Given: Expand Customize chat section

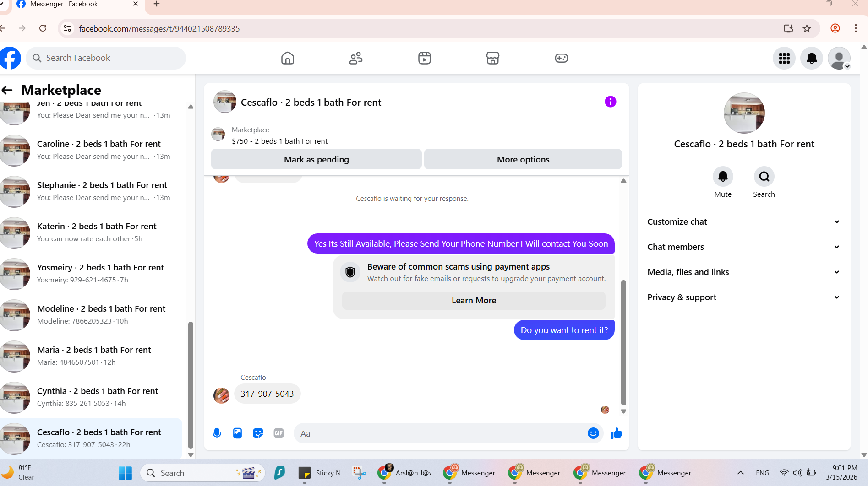Looking at the screenshot, I should click(744, 222).
